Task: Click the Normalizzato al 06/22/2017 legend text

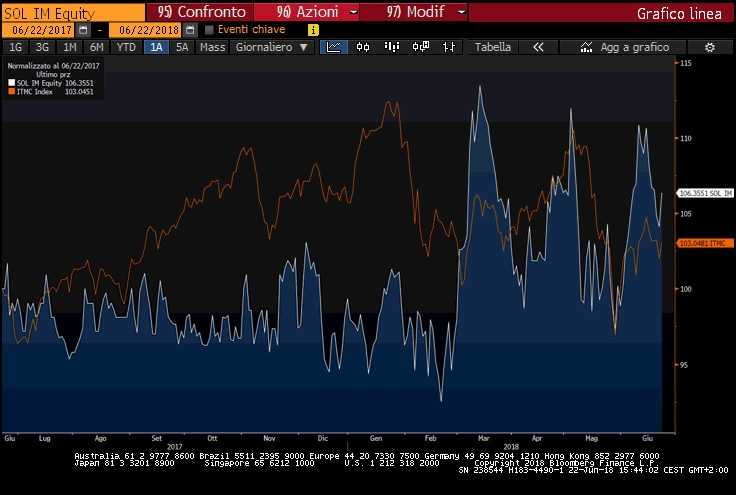Action: coord(54,66)
